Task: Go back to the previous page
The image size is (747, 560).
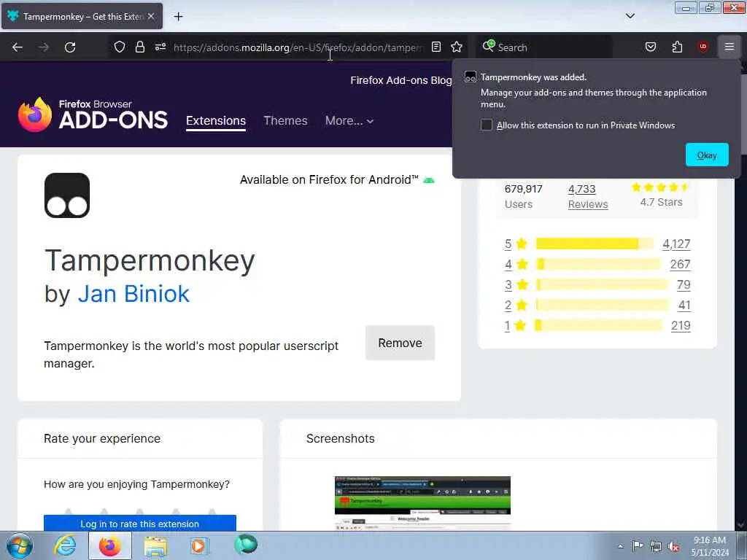Action: [18, 47]
